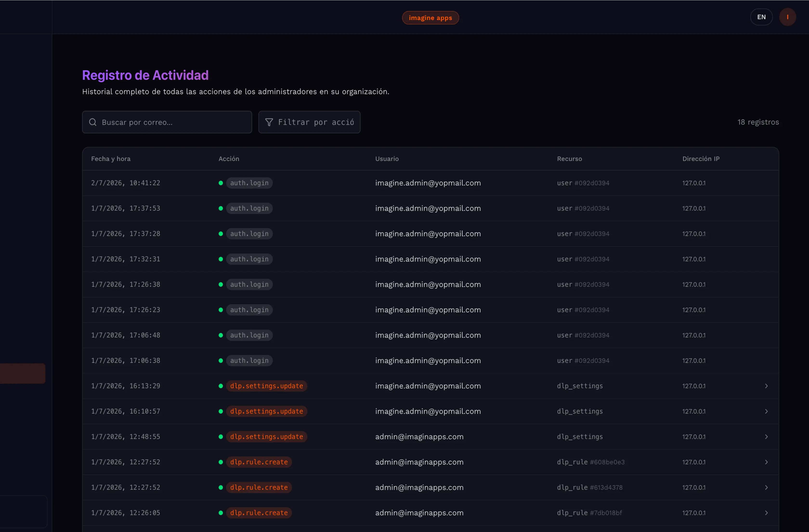This screenshot has width=809, height=532.
Task: Click the "Usuario" column header
Action: click(387, 159)
